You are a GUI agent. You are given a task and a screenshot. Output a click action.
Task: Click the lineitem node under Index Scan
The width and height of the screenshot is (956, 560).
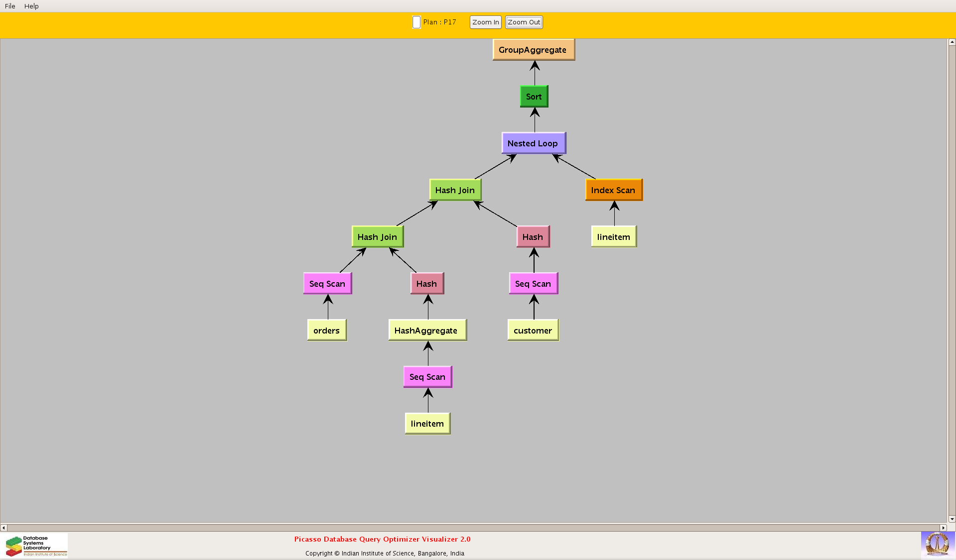point(613,237)
